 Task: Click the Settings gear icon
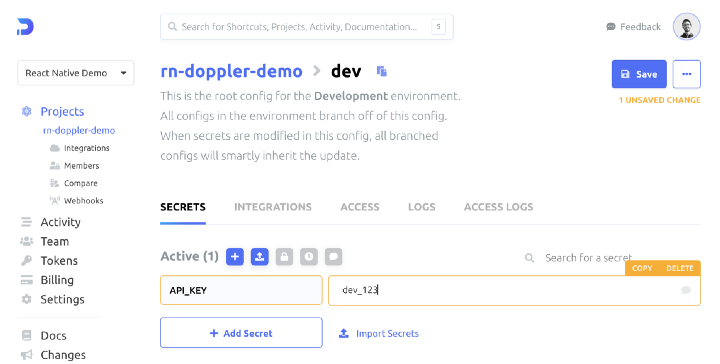point(27,299)
